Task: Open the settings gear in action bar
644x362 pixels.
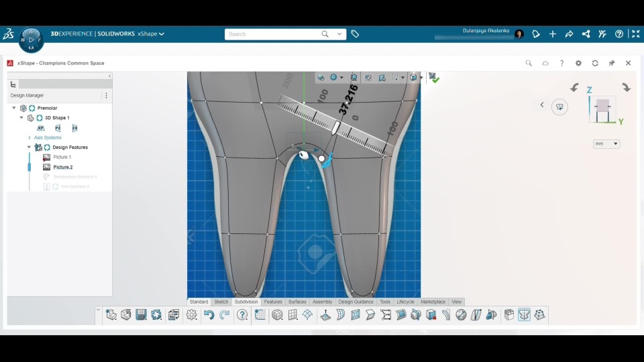Action: pos(191,315)
